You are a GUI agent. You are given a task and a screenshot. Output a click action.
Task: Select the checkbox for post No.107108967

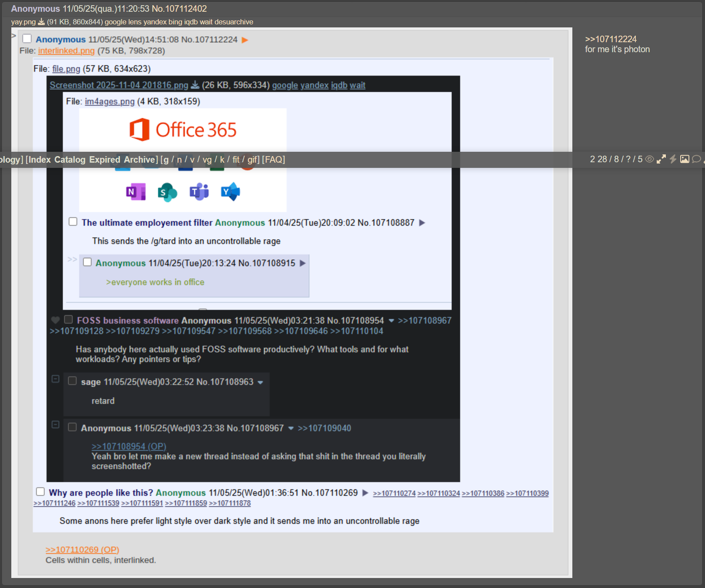click(72, 427)
